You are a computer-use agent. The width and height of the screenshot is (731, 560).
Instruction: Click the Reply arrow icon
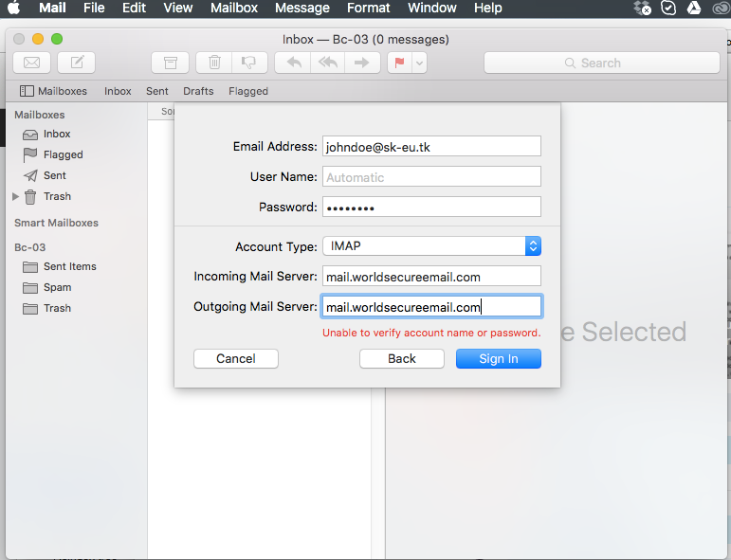coord(293,63)
